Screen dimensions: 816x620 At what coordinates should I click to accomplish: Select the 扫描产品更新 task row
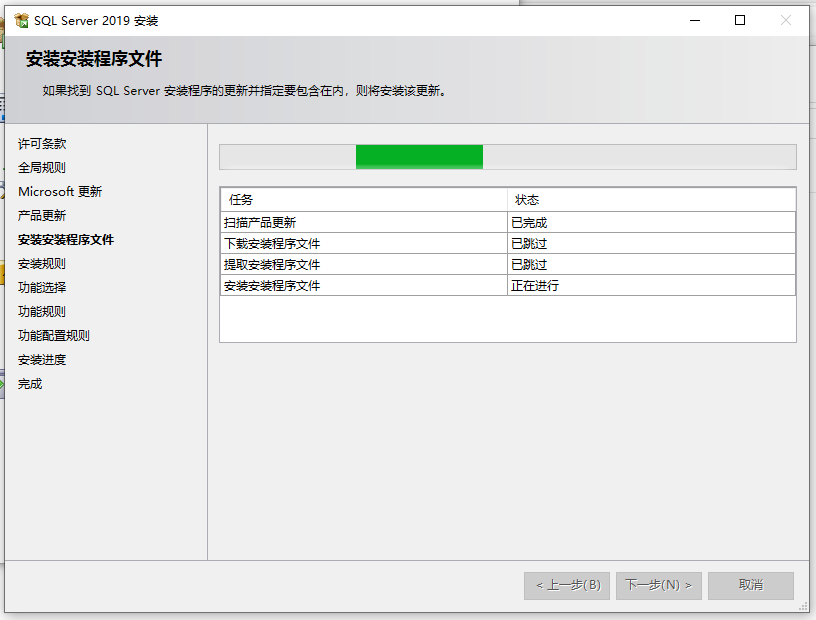(x=507, y=222)
